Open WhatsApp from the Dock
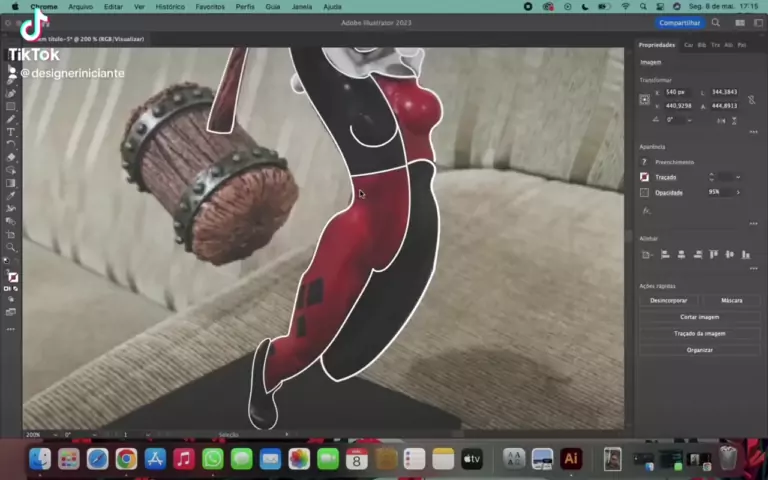Screen dimensions: 768x480 213,459
